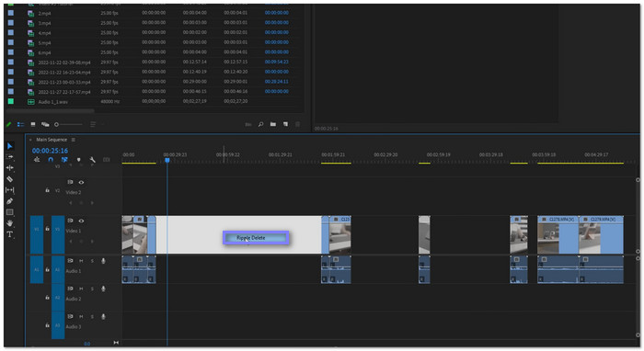
Task: Click green label of Audio 1_1.wav
Action: (11, 101)
